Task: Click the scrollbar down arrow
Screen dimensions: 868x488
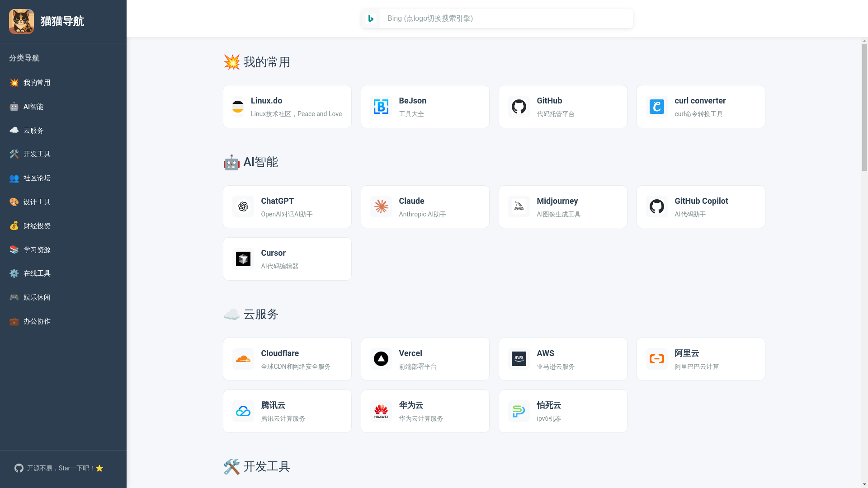Action: pos(864,484)
